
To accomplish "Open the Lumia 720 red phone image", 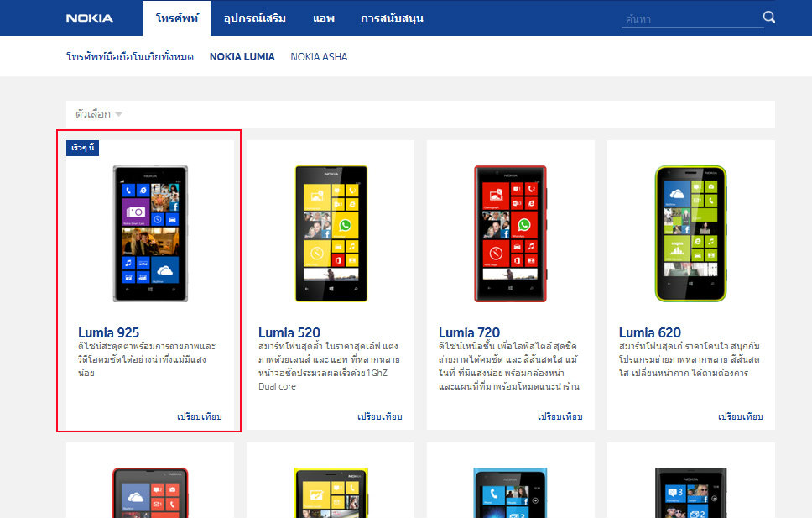I will [x=511, y=233].
